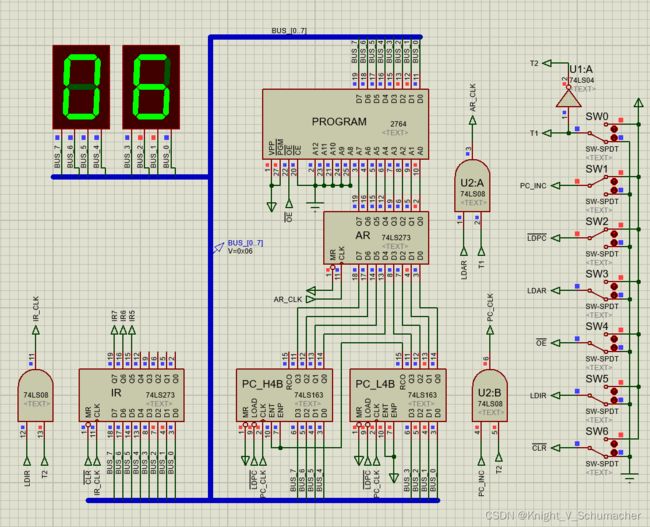The height and width of the screenshot is (527, 650).
Task: Click the ground symbol below the switches
Action: [x=630, y=478]
